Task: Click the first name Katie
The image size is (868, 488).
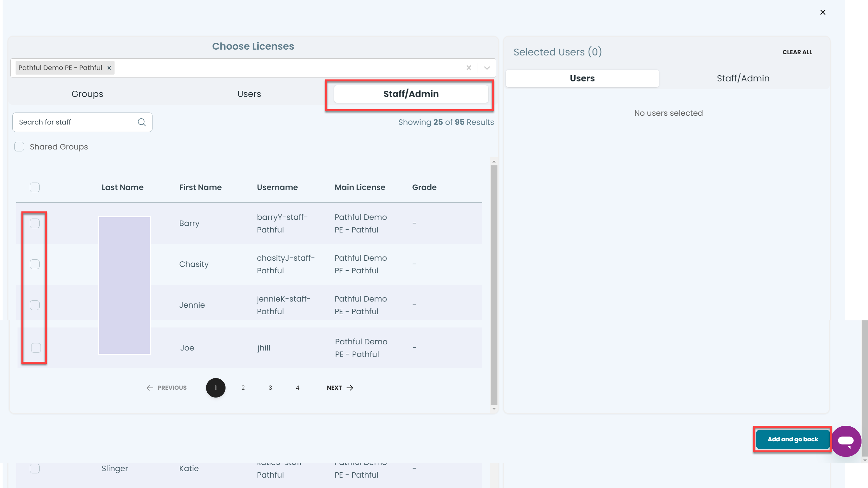Action: [x=189, y=469]
